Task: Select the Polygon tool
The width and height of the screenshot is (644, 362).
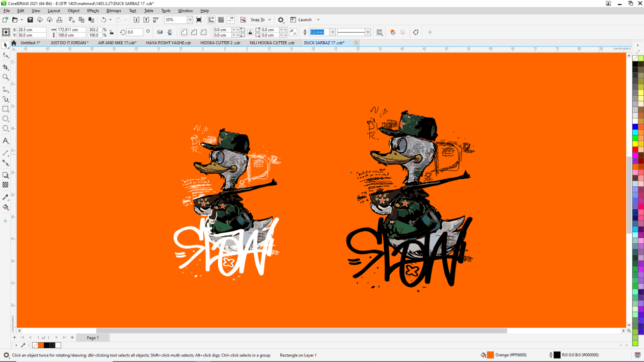Action: click(x=6, y=128)
